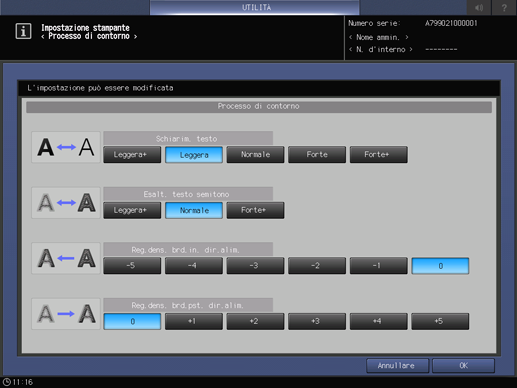Click the Schiarim. testo A preview icon
Image resolution: width=517 pixels, height=388 pixels.
tap(66, 147)
